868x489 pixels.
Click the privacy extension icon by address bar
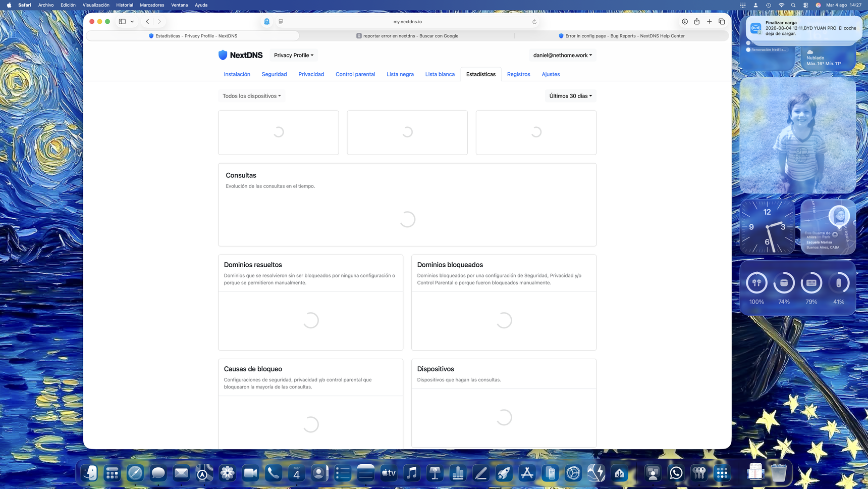click(267, 22)
